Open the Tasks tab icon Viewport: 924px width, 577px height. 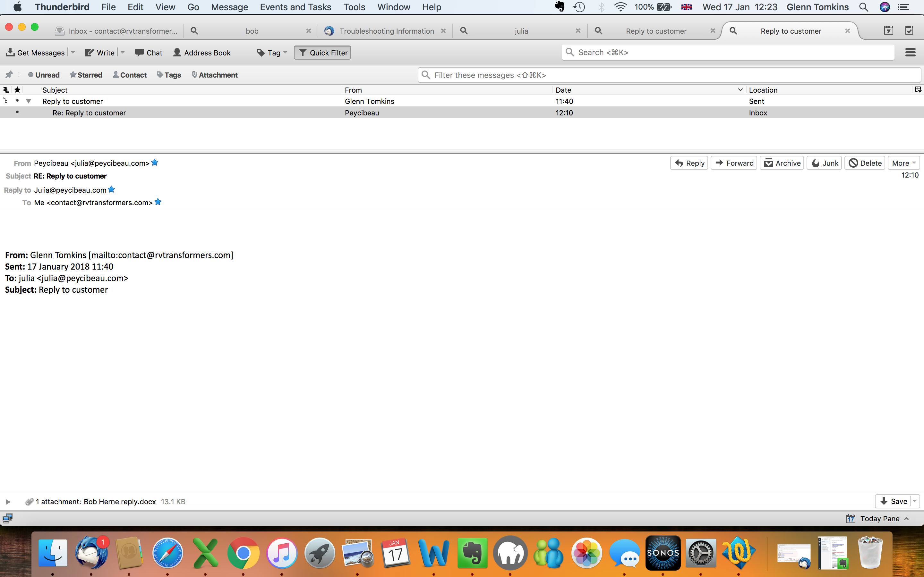(x=909, y=31)
